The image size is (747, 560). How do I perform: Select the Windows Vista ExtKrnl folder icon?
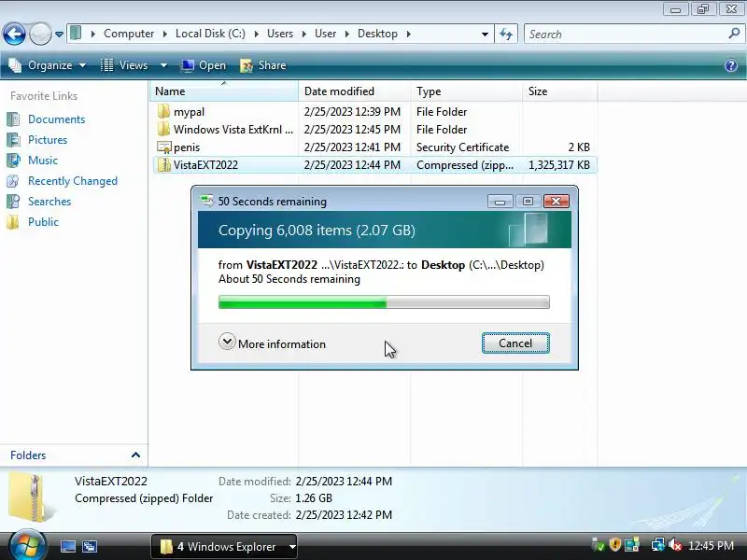(x=163, y=129)
